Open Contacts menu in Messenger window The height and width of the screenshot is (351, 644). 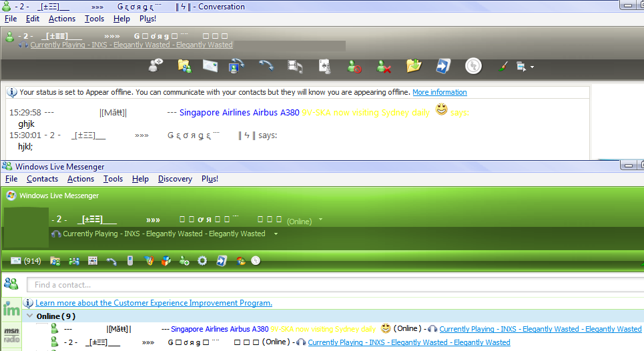[42, 179]
